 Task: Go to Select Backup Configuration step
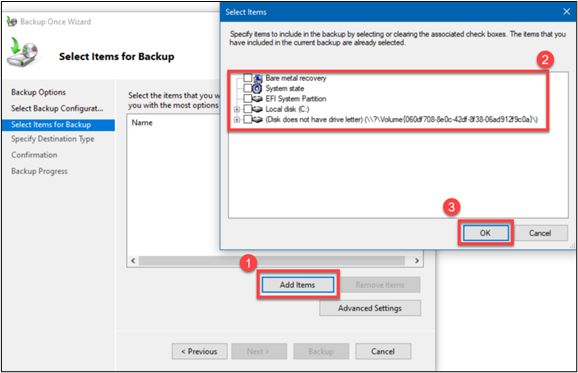pos(57,108)
